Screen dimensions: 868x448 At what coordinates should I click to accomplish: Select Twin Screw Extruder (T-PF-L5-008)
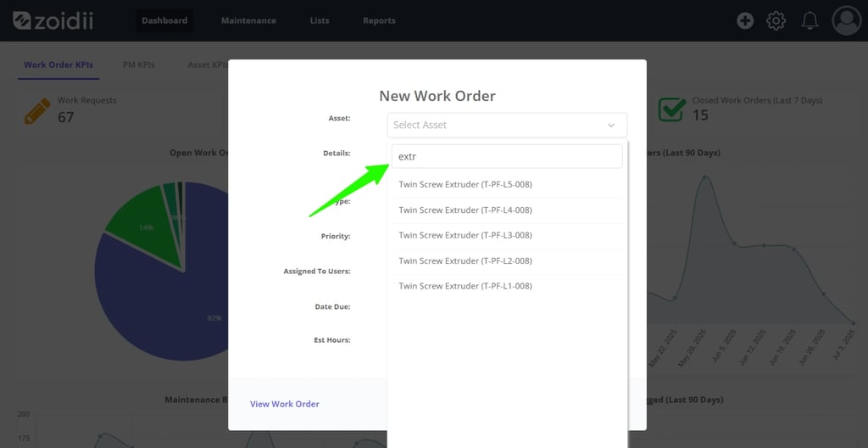tap(507, 185)
